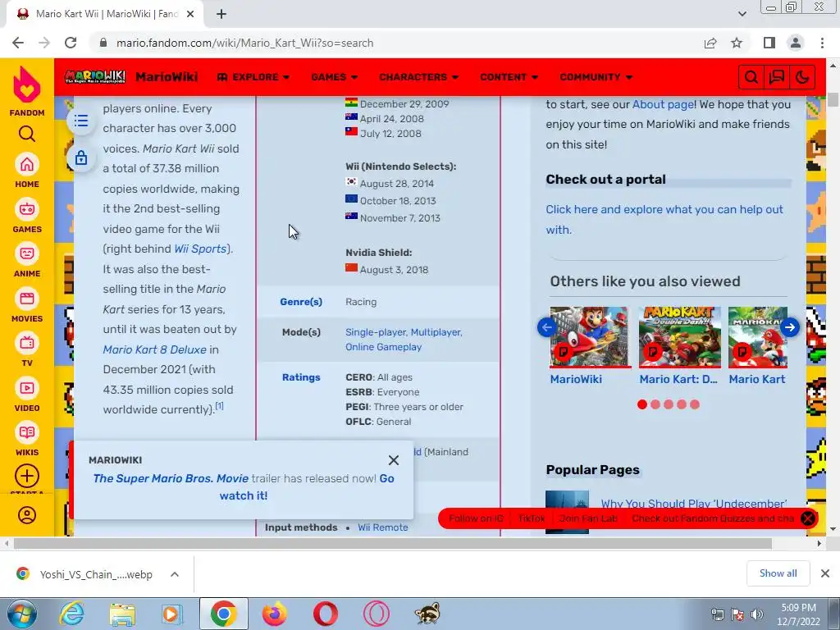Open the Online Gameplay link
Image resolution: width=840 pixels, height=630 pixels.
(384, 347)
